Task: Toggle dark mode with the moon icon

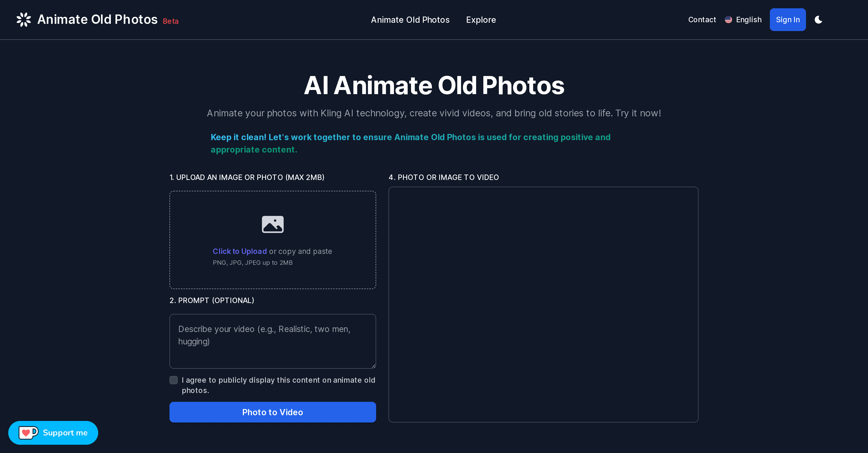Action: (x=818, y=20)
